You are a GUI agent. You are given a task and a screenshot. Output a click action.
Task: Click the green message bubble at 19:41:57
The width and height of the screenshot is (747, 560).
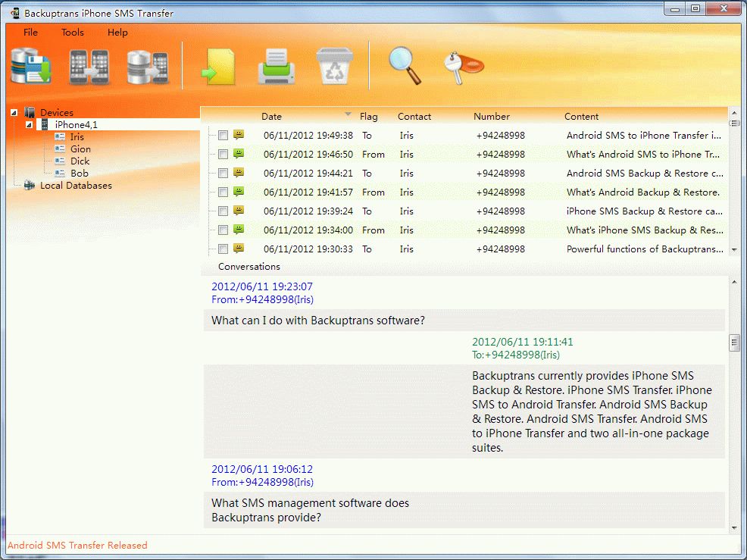point(239,192)
